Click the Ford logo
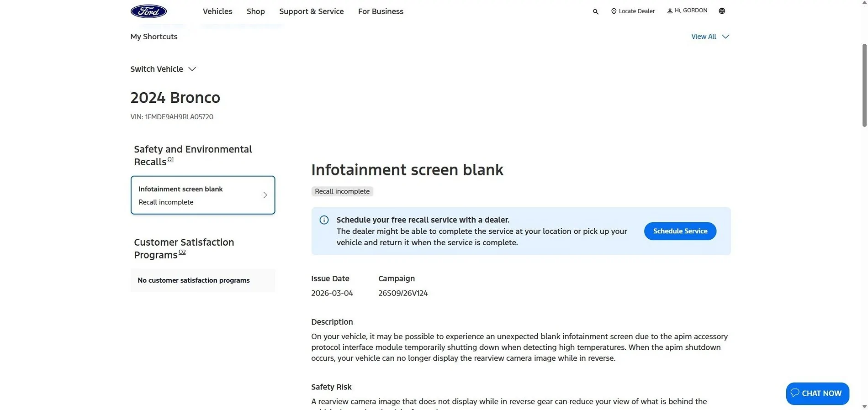This screenshot has width=868, height=410. (x=148, y=11)
